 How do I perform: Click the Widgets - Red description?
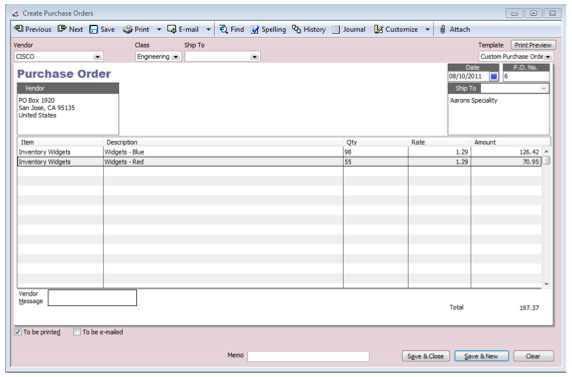pyautogui.click(x=124, y=162)
